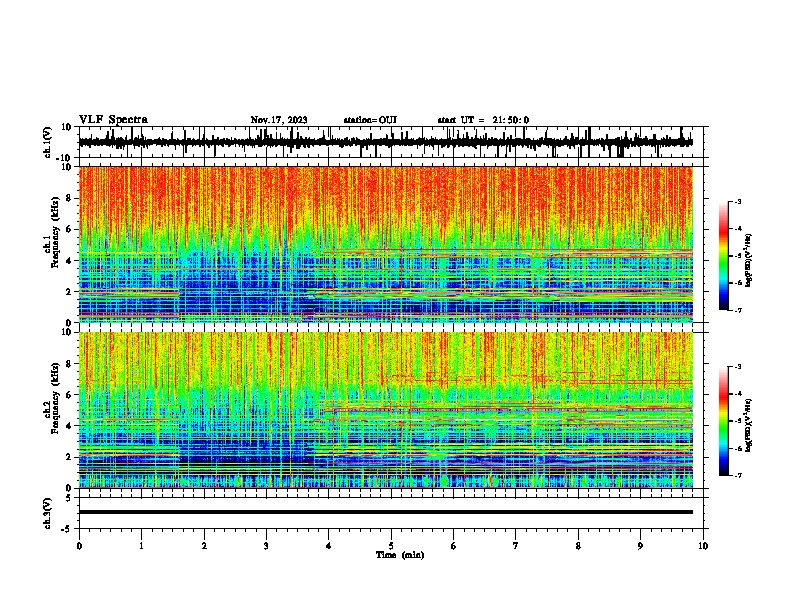Click time axis tick label "5"
The image size is (792, 612).
pos(391,546)
